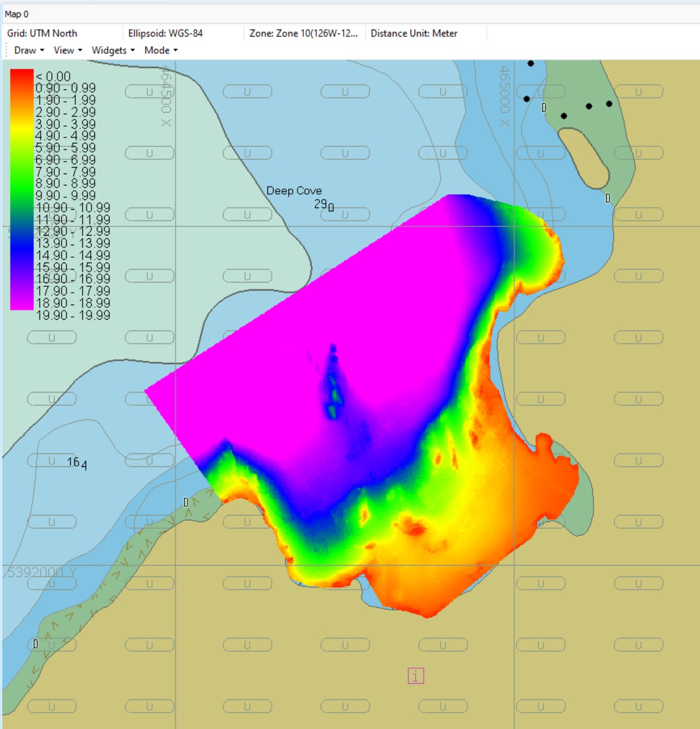Viewport: 700px width, 729px height.
Task: Click the toolbar grip handle before Draw
Action: coord(6,50)
